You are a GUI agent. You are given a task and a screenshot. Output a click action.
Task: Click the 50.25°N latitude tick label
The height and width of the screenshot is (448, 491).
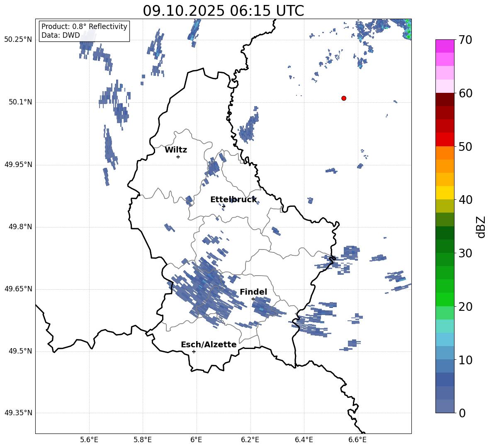[x=18, y=40]
